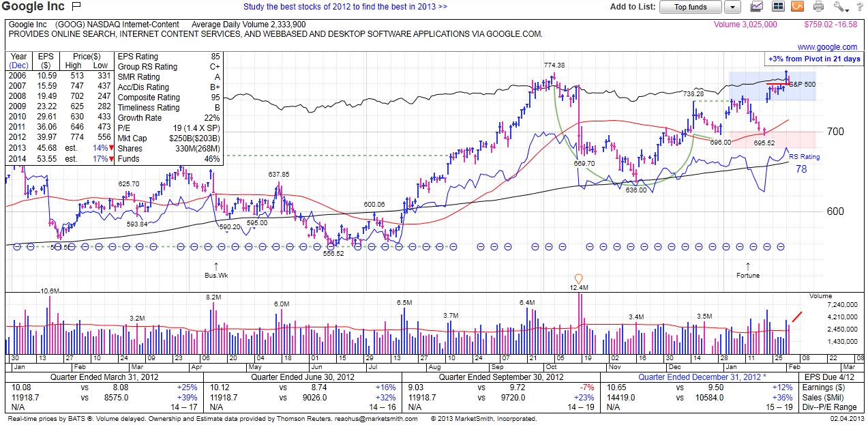Click the Top funds list button
Viewport: 868px width, 425px height.
coord(691,7)
